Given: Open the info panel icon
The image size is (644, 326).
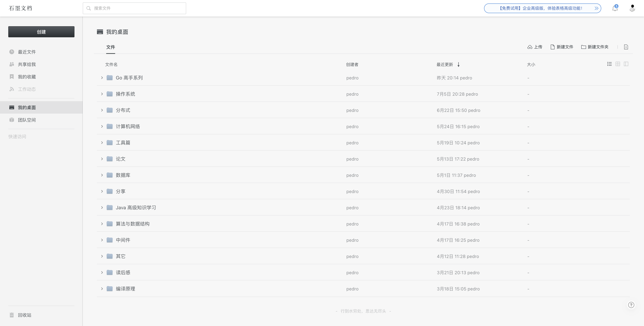Looking at the screenshot, I should (x=626, y=47).
